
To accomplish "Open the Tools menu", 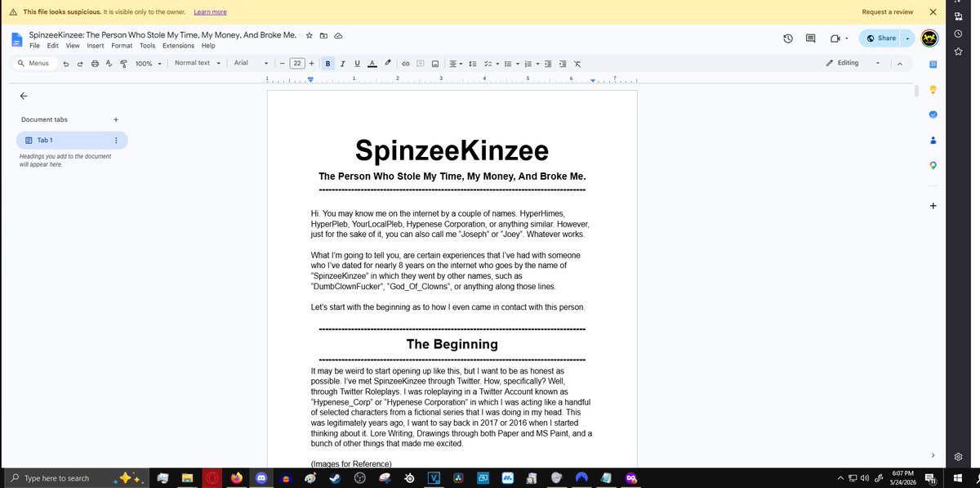I will point(147,46).
